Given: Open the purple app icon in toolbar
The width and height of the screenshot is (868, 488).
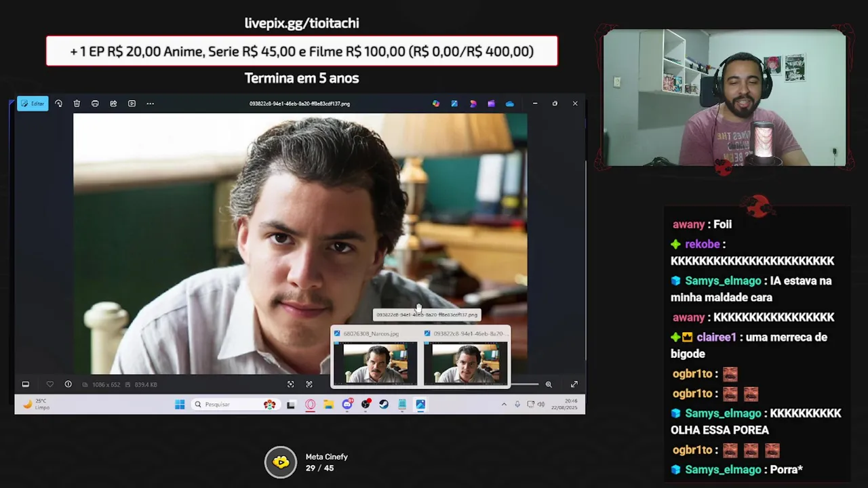Looking at the screenshot, I should [x=491, y=104].
